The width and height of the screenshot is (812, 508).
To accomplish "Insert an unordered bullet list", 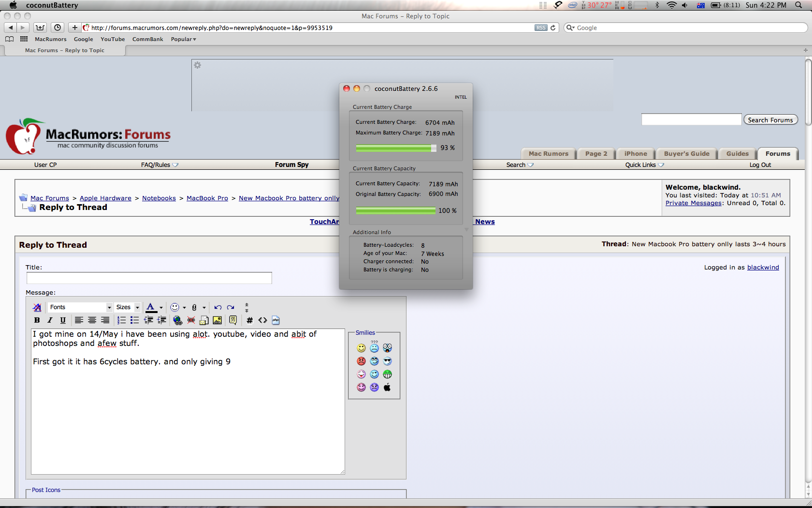I will [134, 320].
